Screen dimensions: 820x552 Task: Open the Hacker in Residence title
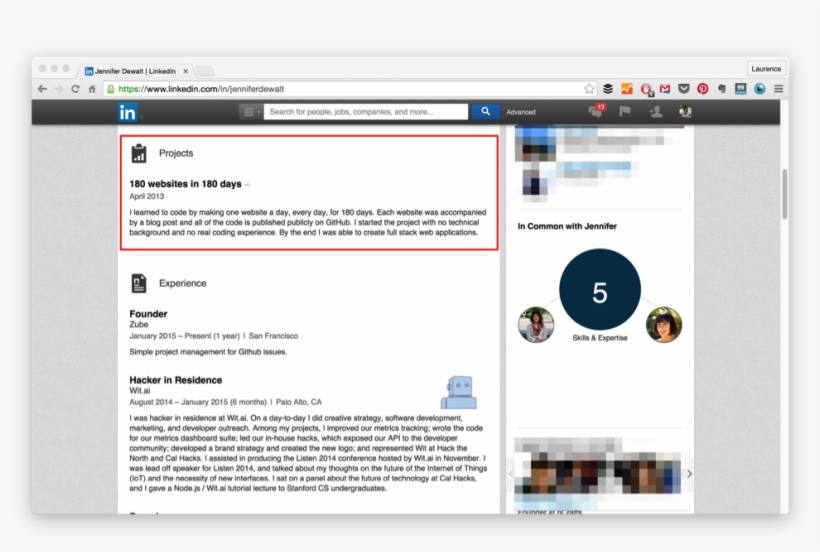click(x=176, y=380)
